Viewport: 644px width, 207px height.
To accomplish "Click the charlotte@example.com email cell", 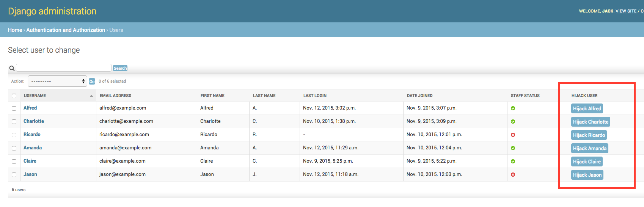I will pos(126,121).
